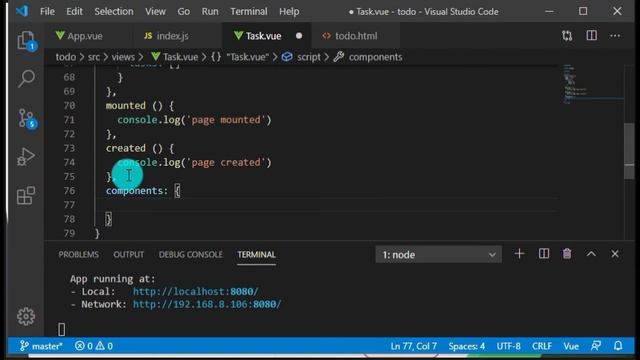Open the View menu
The width and height of the screenshot is (640, 360).
[156, 11]
